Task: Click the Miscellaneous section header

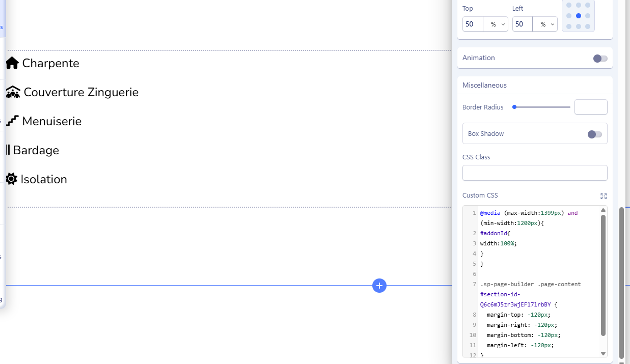Action: [x=535, y=85]
